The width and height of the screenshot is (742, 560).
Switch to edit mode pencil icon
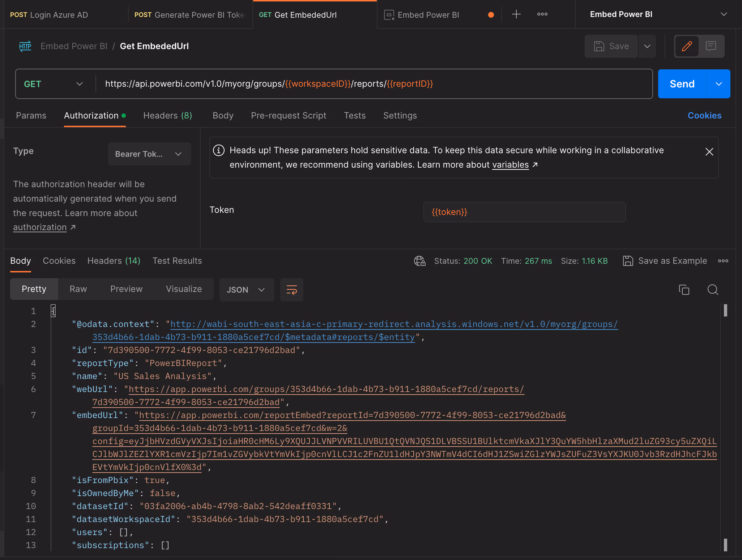[687, 46]
